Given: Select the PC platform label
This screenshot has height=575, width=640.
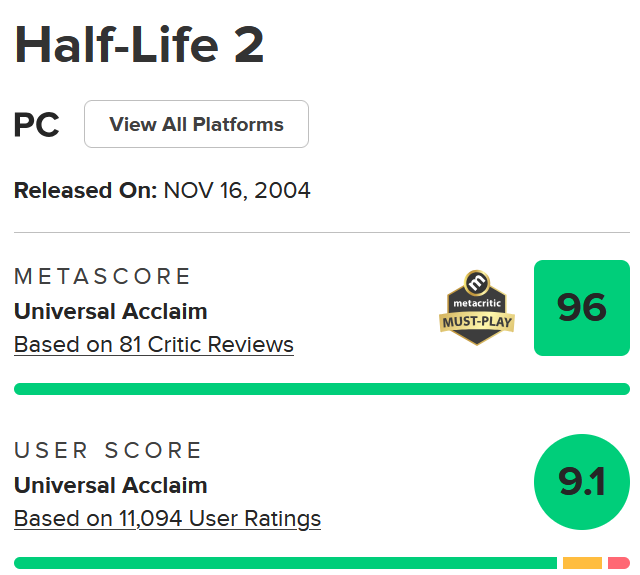Looking at the screenshot, I should coord(37,124).
